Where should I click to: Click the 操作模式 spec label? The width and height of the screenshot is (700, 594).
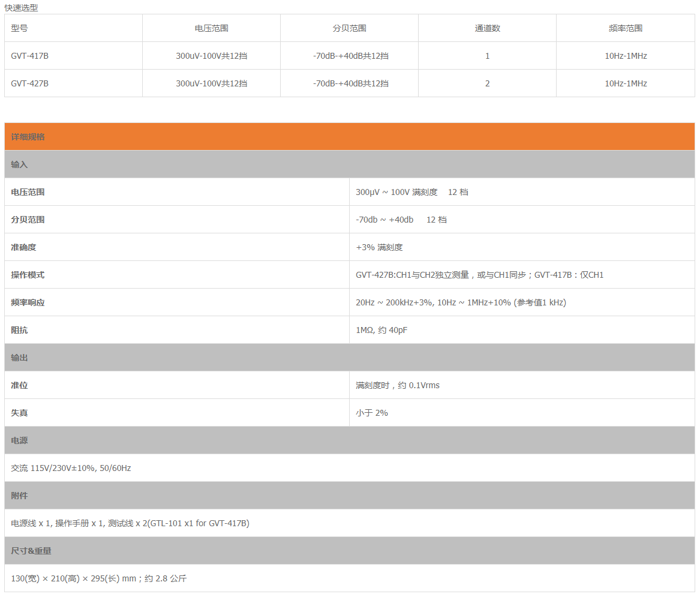28,275
